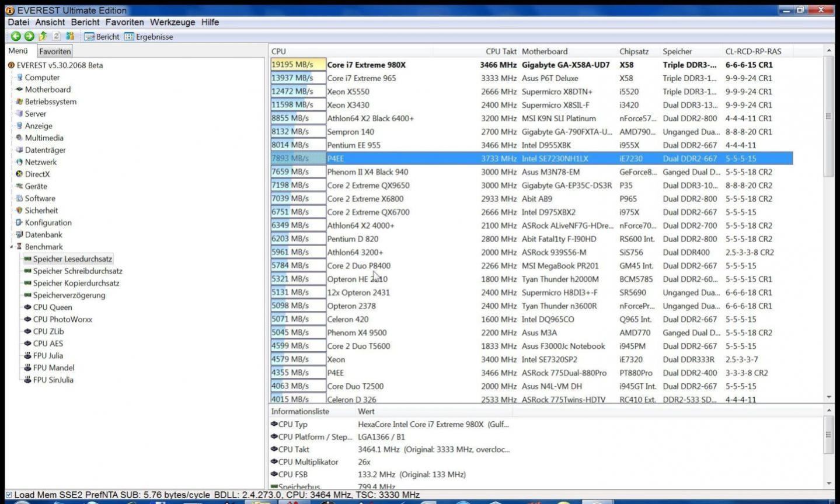This screenshot has height=504, width=840.
Task: Open the Bericht menu in the menu bar
Action: tap(85, 22)
